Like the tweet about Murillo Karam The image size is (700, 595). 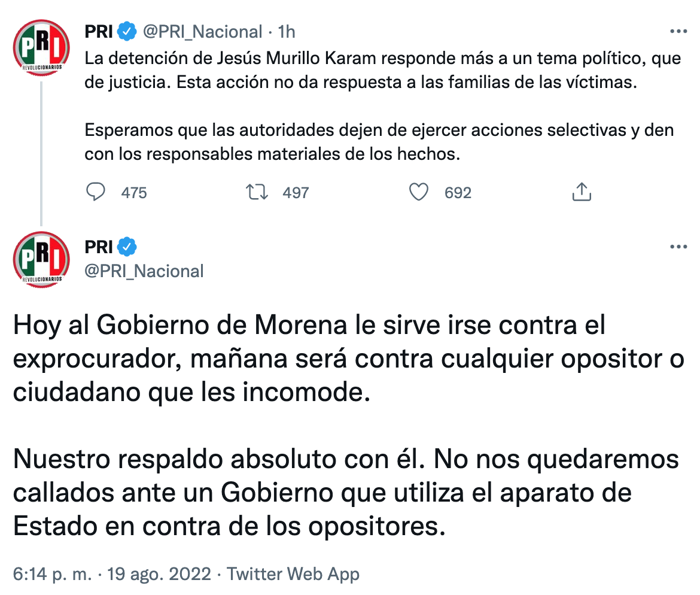(x=419, y=192)
